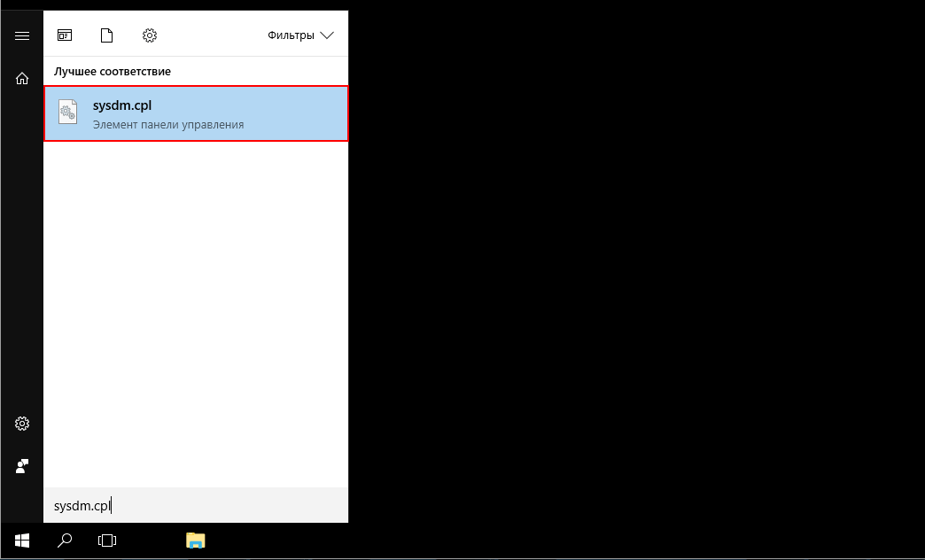
Task: Expand the hamburger menu in the search sidebar
Action: click(22, 36)
